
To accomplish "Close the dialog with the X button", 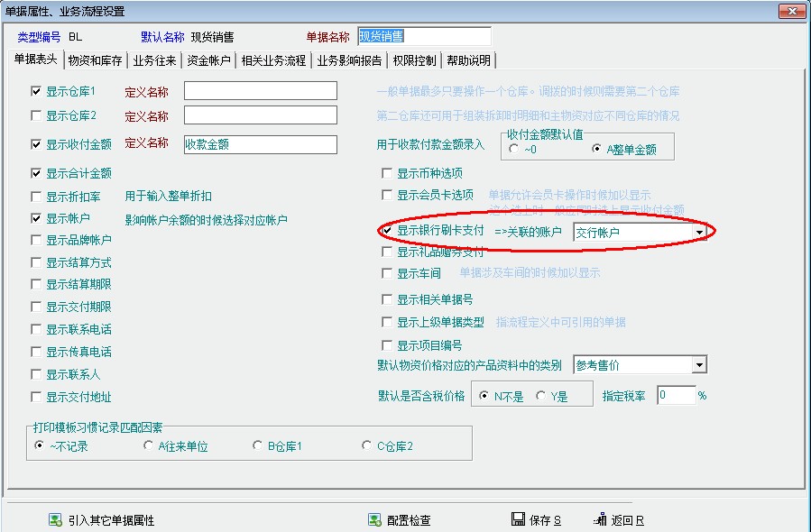I will coord(791,12).
